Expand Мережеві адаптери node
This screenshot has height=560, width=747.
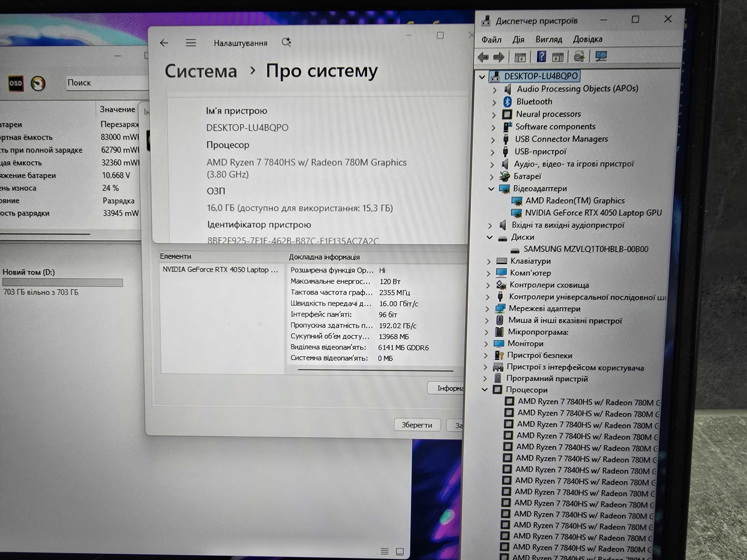click(487, 309)
